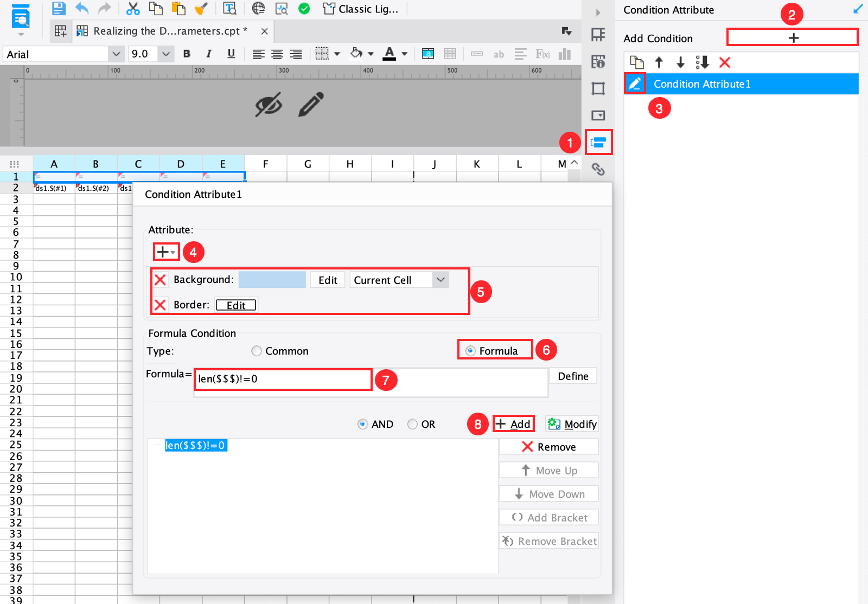Click the Cut scissors icon
Screen dimensions: 868x604
tap(133, 8)
